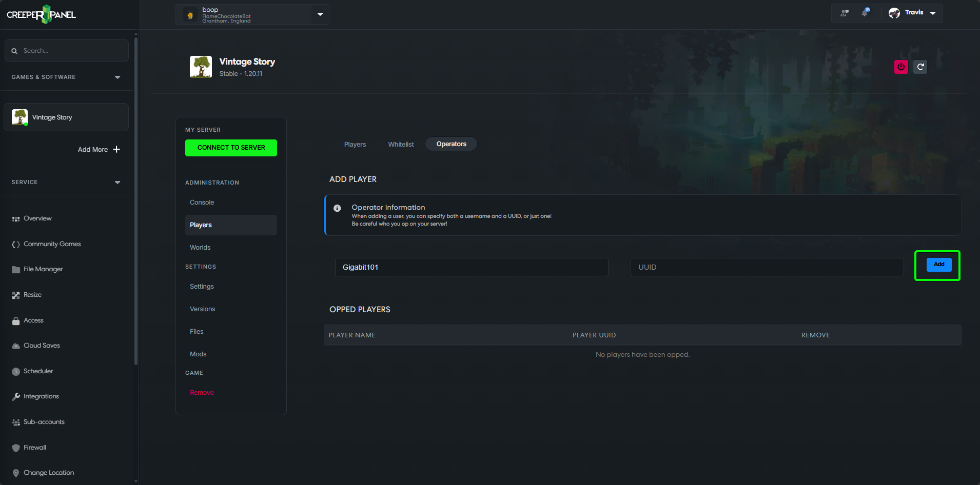Click the Player Name column header
The height and width of the screenshot is (485, 980).
coord(352,335)
